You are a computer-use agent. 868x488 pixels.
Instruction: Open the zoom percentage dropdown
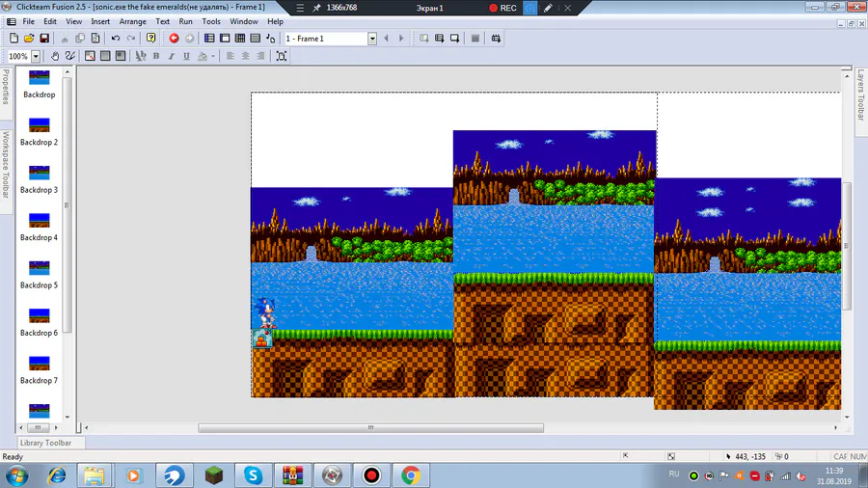[x=36, y=56]
